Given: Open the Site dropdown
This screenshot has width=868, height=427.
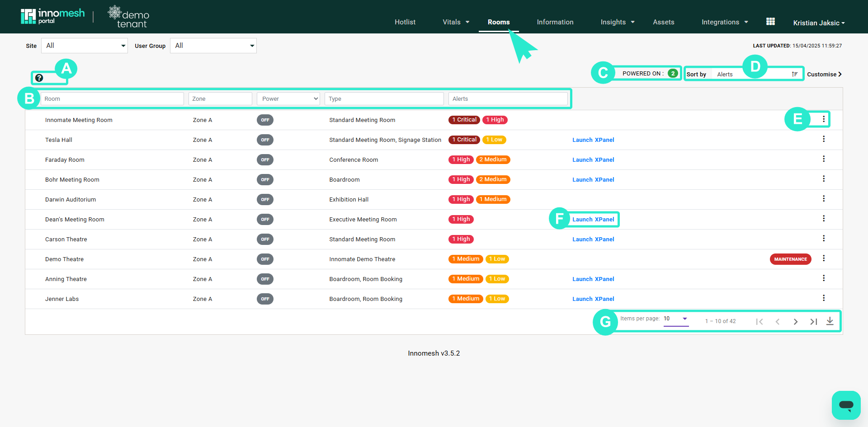Looking at the screenshot, I should 85,46.
